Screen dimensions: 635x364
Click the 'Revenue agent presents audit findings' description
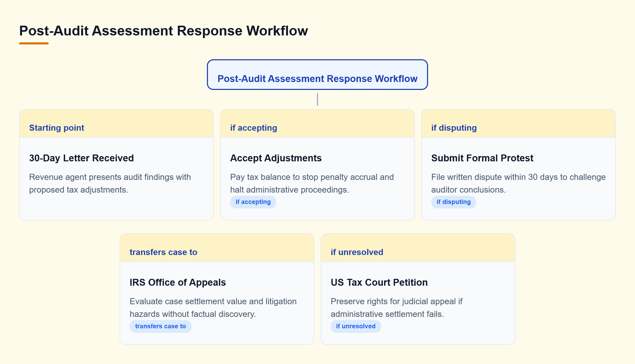(110, 183)
